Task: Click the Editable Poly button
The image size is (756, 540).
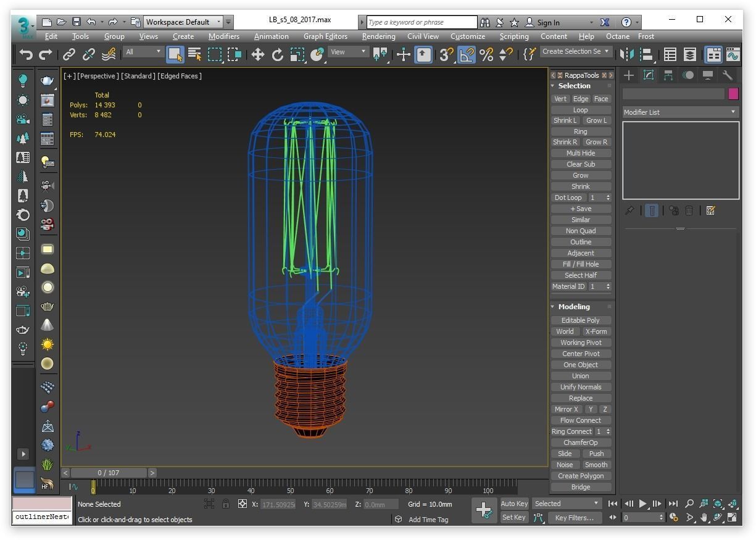Action: pos(581,320)
